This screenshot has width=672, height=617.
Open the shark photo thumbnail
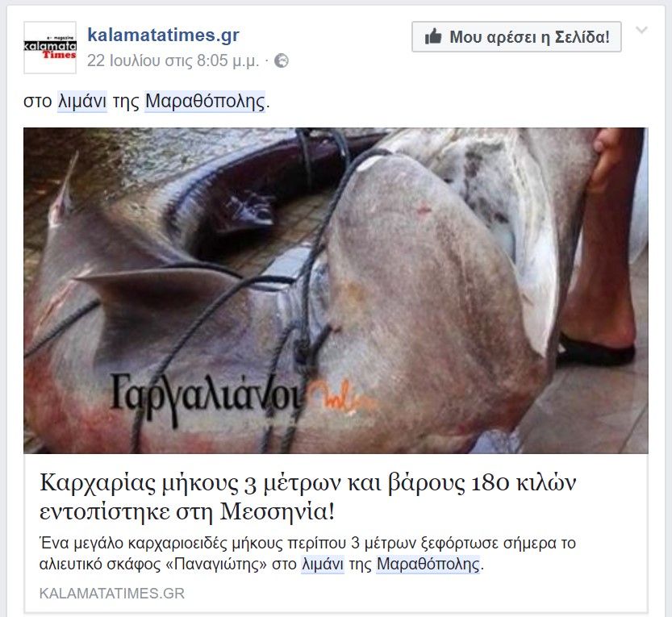click(336, 290)
